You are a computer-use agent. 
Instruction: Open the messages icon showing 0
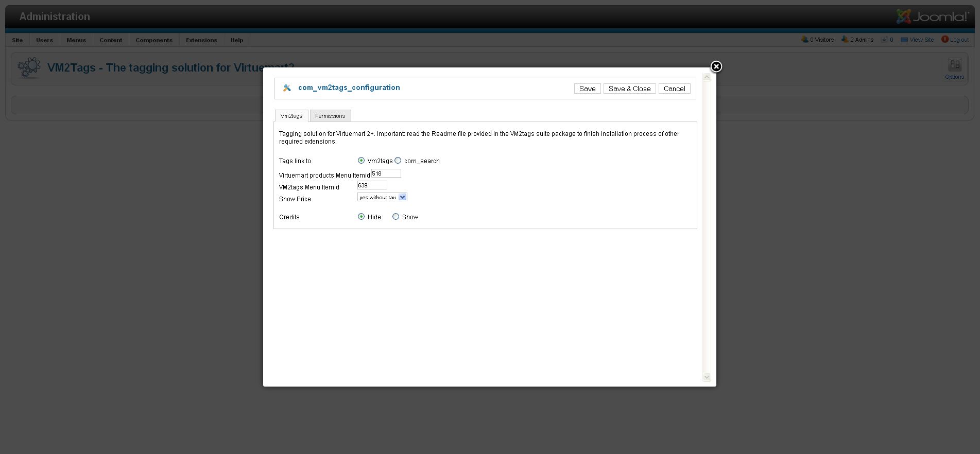884,39
